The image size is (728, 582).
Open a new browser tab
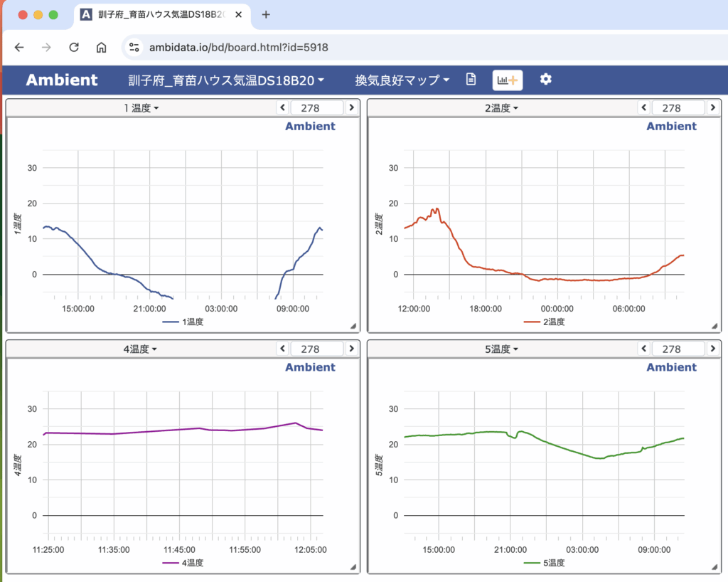(x=266, y=14)
